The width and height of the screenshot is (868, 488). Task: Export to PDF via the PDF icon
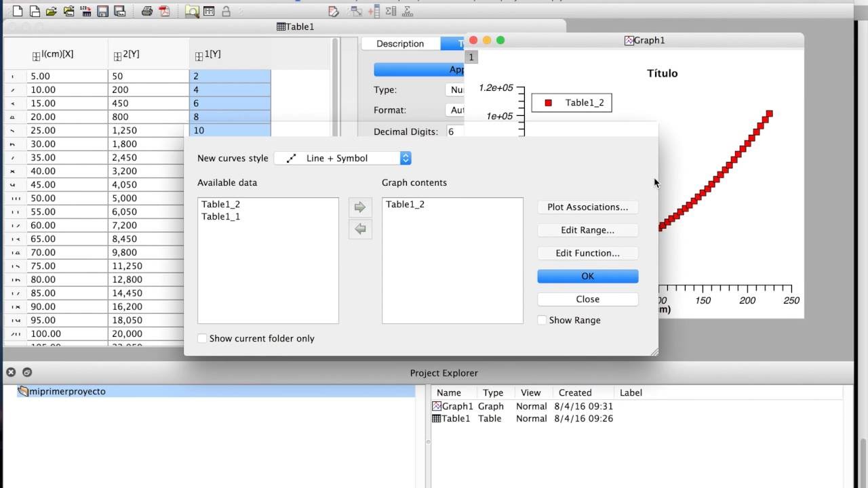(164, 11)
